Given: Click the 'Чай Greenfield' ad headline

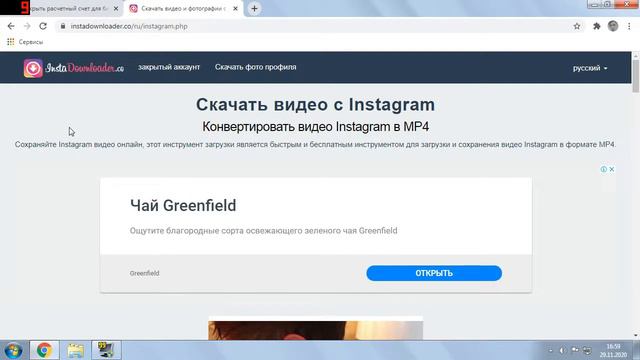Looking at the screenshot, I should click(x=183, y=205).
